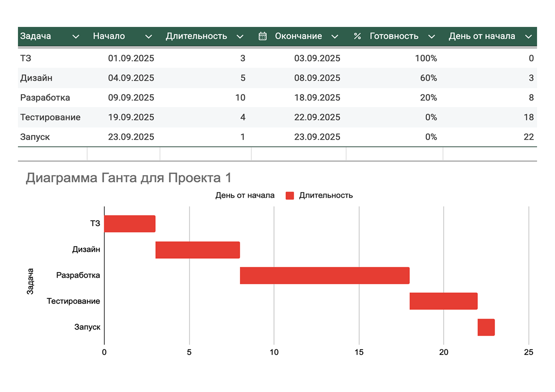This screenshot has height=392, width=555.
Task: Select the red Тестирование bar in the chart
Action: (444, 301)
